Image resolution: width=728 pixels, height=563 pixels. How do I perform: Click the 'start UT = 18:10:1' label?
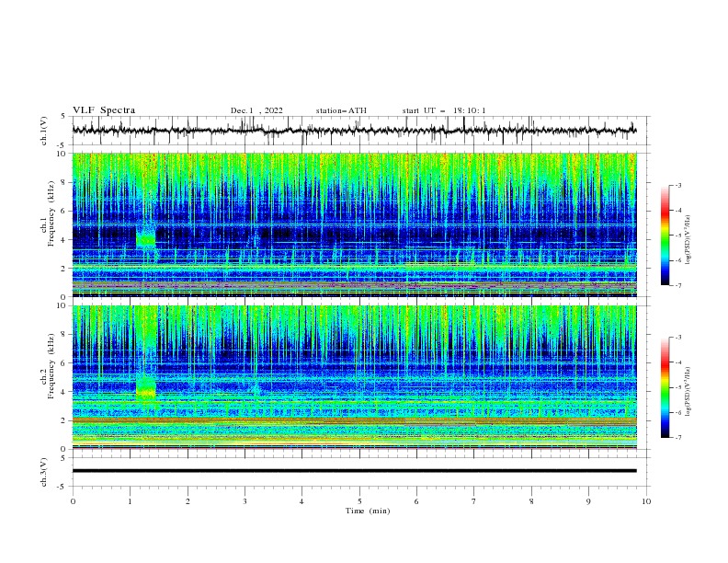tap(443, 110)
